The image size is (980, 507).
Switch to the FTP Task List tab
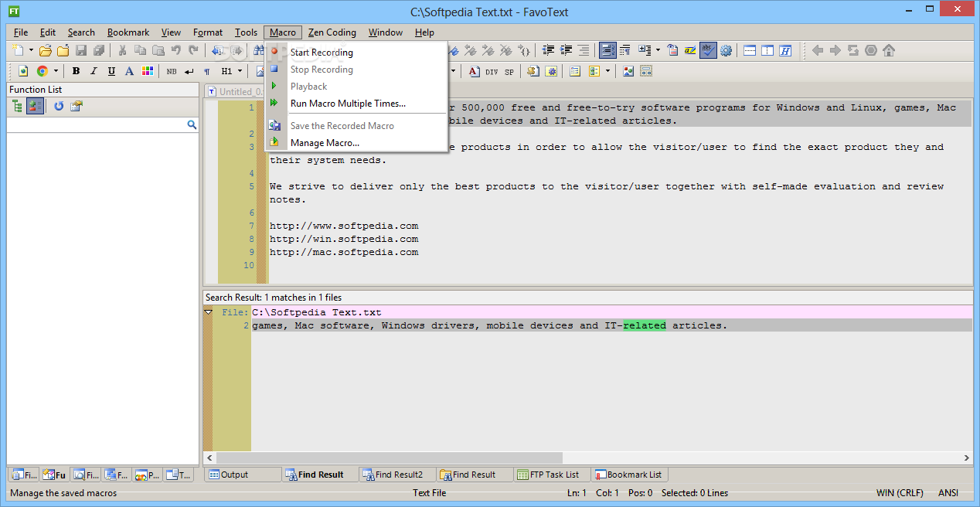(552, 475)
